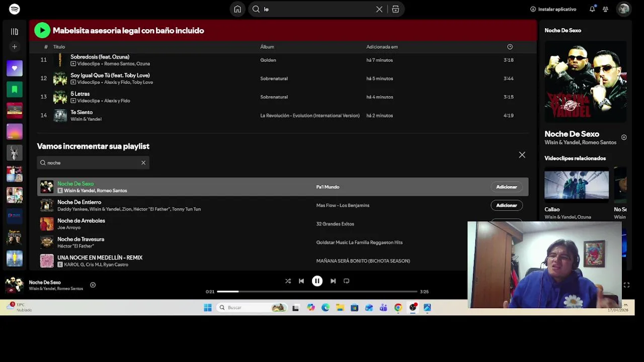Screen dimensions: 644x362
Task: Open weather widget 13°C Nublado
Action: (x=20, y=307)
